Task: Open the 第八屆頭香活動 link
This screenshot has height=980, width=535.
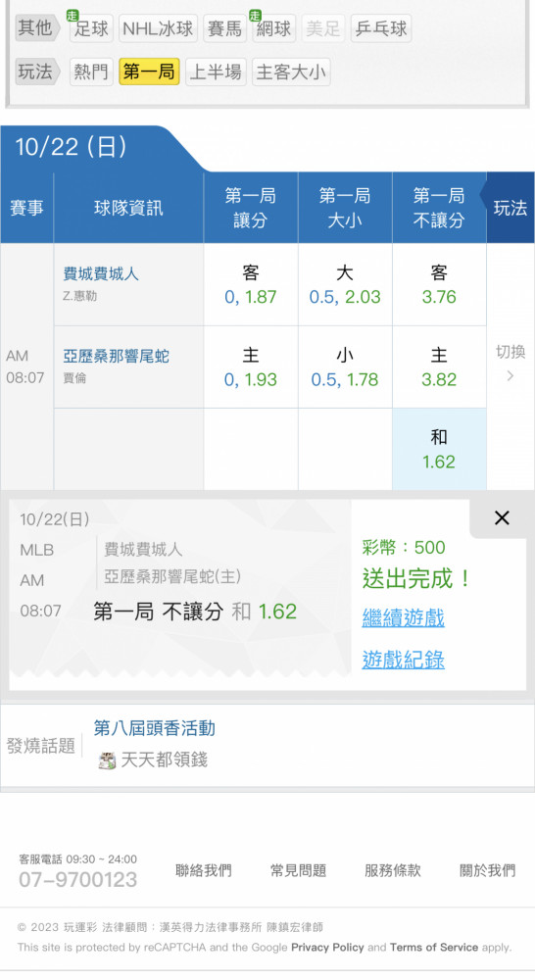Action: [x=155, y=728]
